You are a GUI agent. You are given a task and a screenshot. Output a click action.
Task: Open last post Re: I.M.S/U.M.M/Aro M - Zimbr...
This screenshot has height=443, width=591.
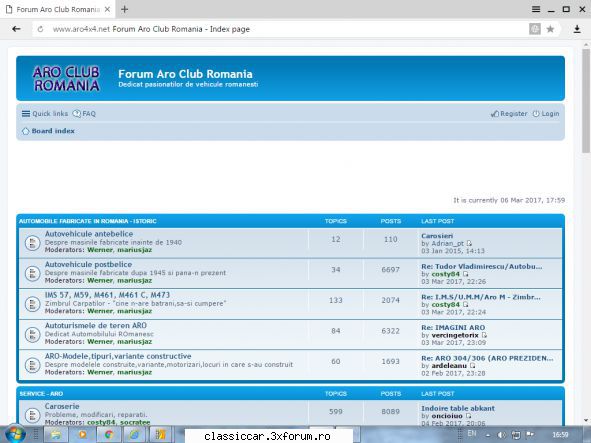[x=481, y=297]
